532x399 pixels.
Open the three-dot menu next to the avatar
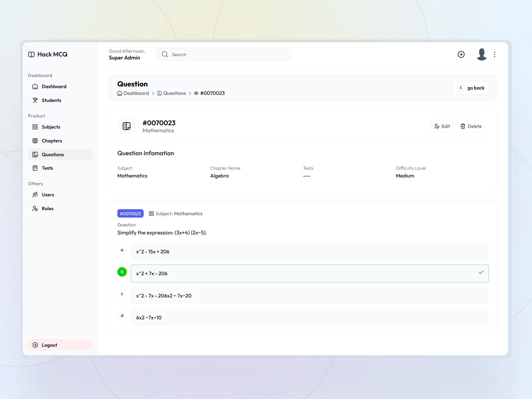[495, 54]
